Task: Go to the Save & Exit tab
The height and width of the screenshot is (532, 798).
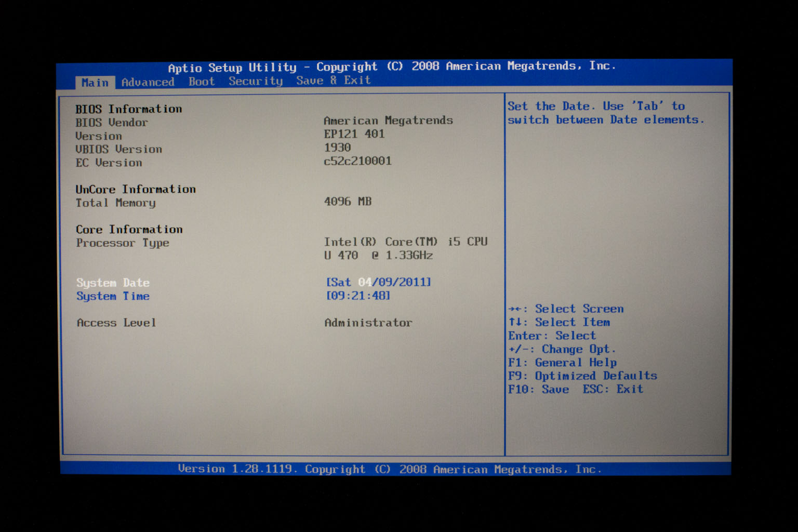Action: click(334, 81)
